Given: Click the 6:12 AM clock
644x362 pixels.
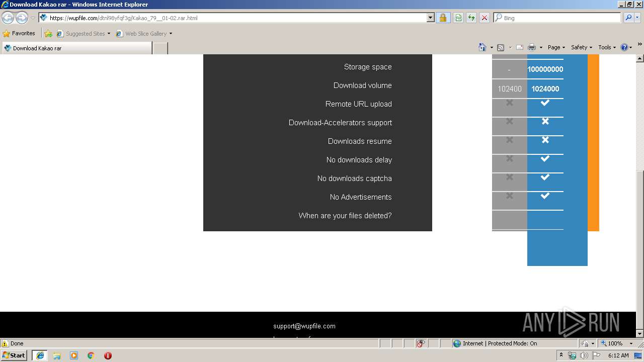Looking at the screenshot, I should tap(618, 355).
